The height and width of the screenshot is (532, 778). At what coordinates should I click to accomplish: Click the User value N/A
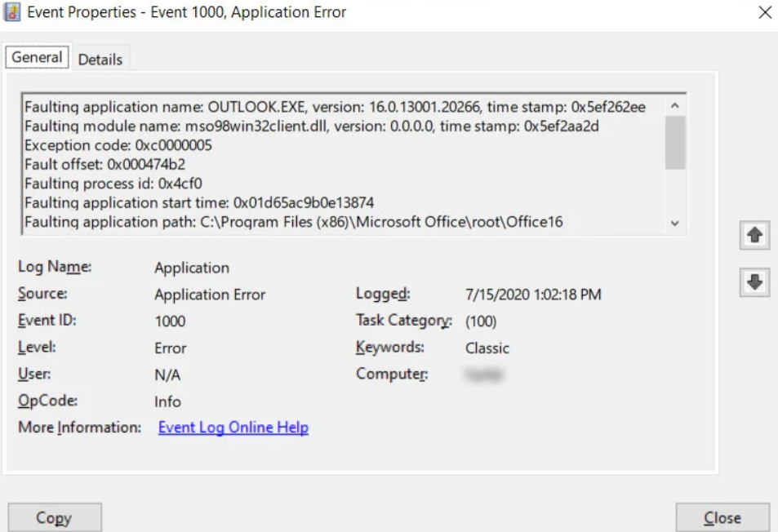point(167,375)
